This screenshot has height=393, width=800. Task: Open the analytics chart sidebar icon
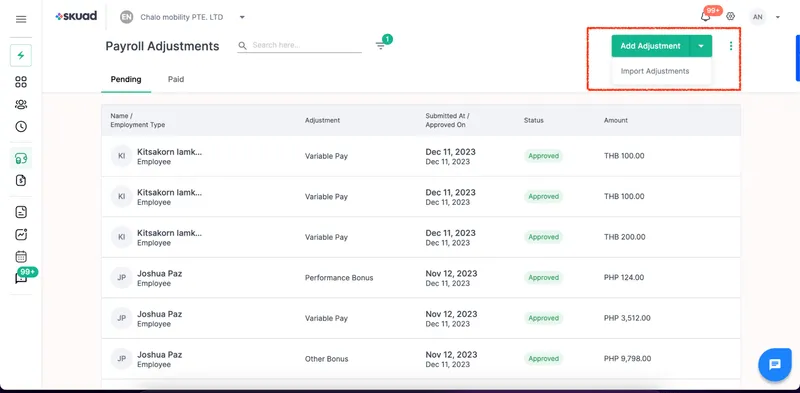point(21,234)
